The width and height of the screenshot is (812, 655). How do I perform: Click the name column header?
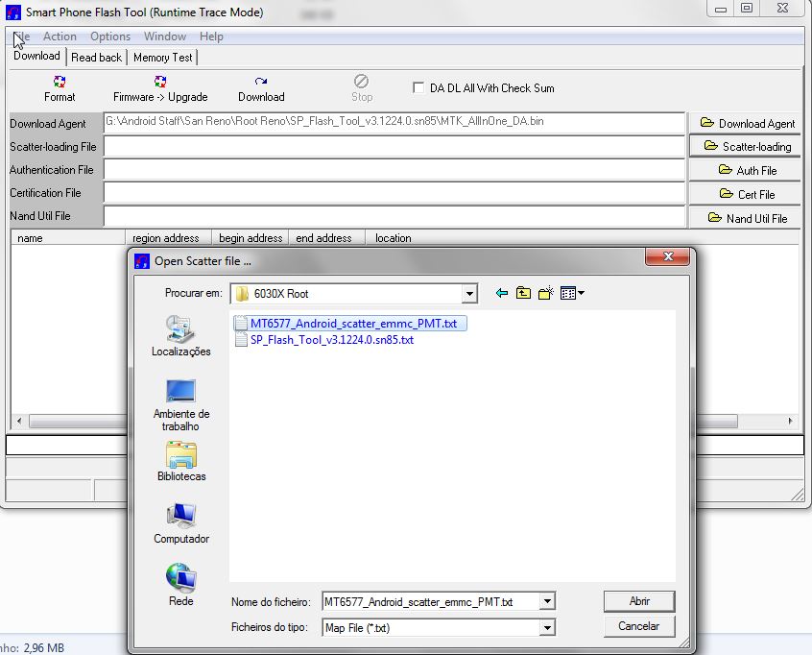point(68,238)
